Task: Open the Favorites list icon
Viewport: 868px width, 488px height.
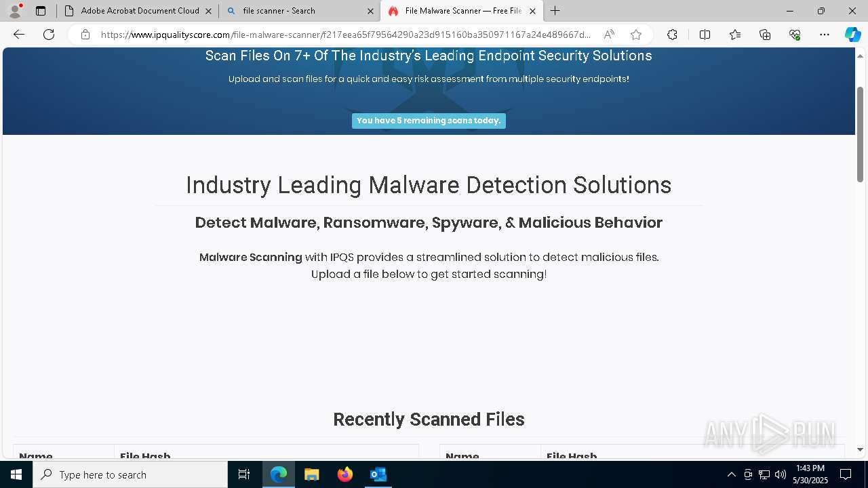Action: tap(735, 35)
